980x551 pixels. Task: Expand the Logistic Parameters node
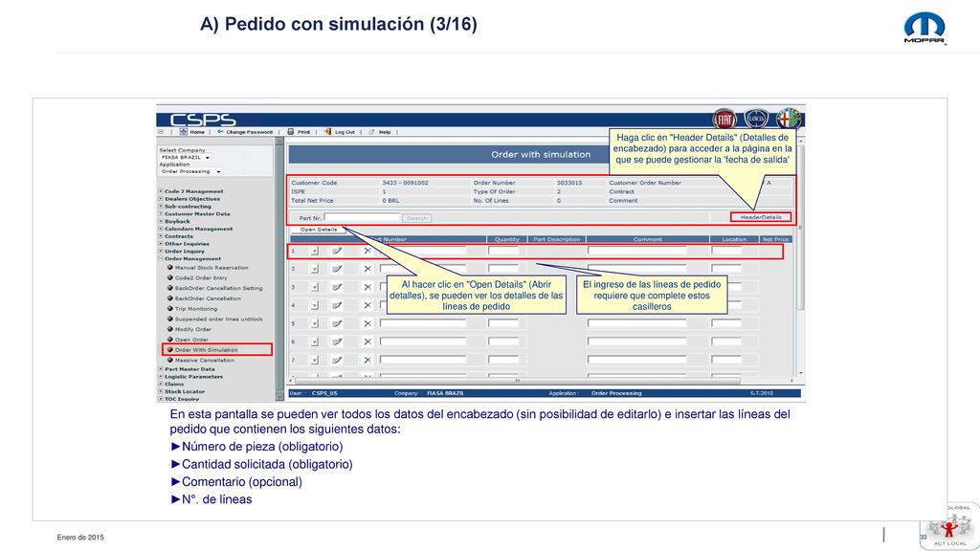pyautogui.click(x=161, y=377)
